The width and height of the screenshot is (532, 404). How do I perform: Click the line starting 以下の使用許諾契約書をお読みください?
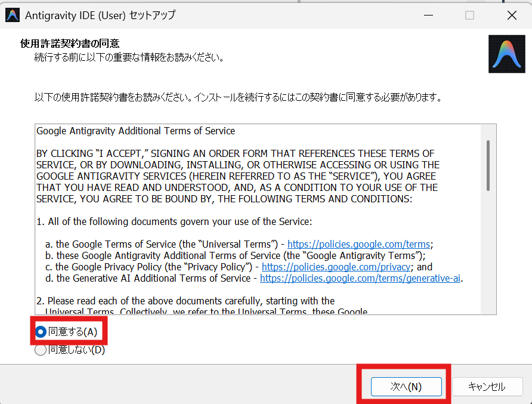[239, 97]
